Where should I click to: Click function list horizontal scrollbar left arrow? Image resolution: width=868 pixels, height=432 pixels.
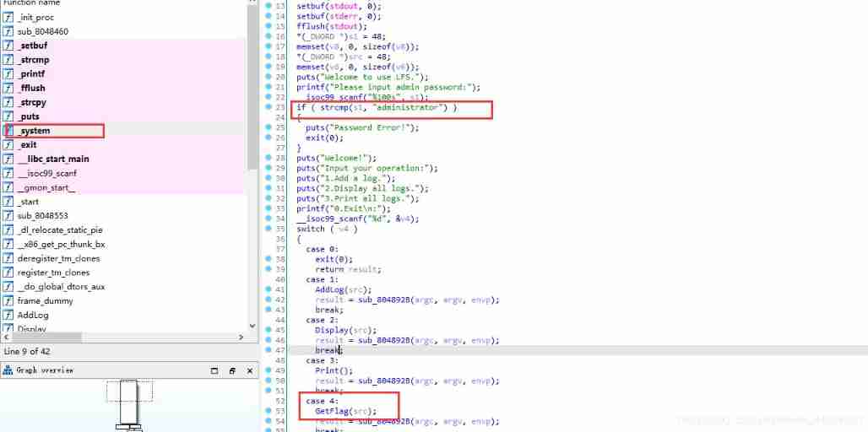pos(6,337)
